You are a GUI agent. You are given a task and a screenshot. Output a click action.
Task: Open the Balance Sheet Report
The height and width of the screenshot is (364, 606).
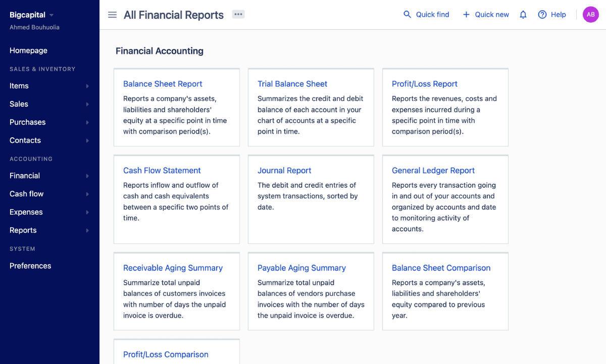(x=163, y=84)
